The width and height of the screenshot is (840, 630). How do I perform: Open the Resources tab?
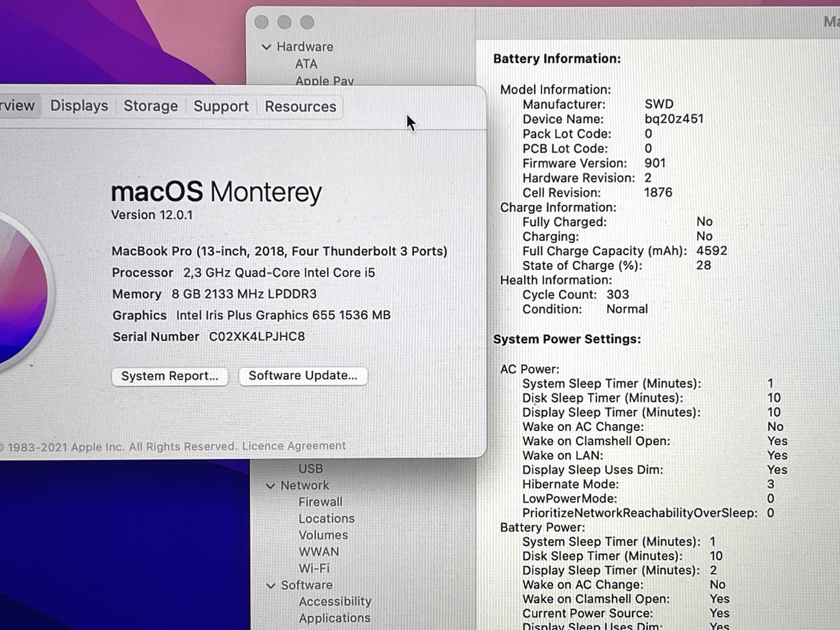(300, 107)
